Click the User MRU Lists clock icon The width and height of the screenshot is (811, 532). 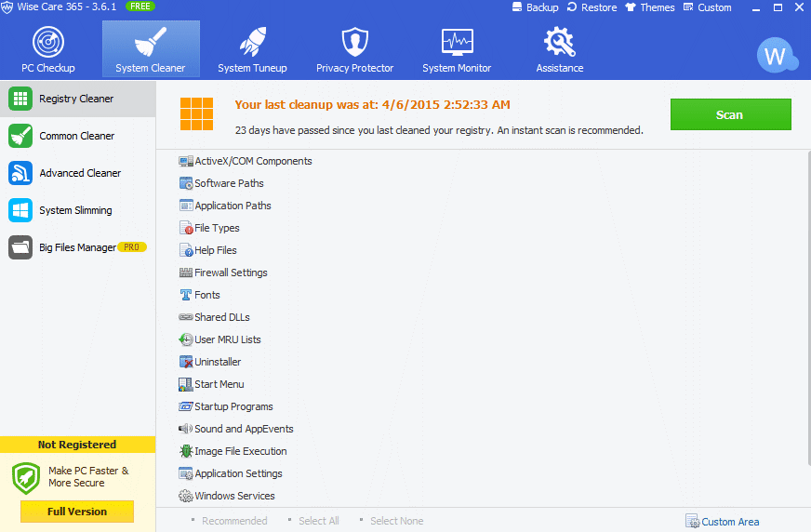[x=186, y=339]
